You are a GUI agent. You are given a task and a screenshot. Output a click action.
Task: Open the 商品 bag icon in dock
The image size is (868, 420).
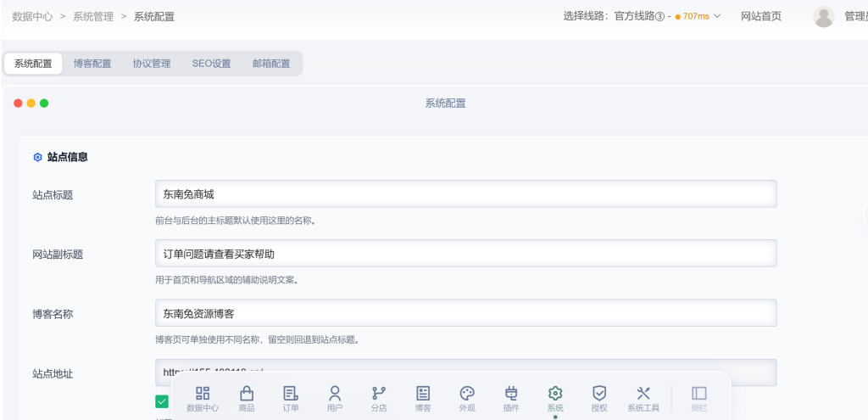pos(247,400)
